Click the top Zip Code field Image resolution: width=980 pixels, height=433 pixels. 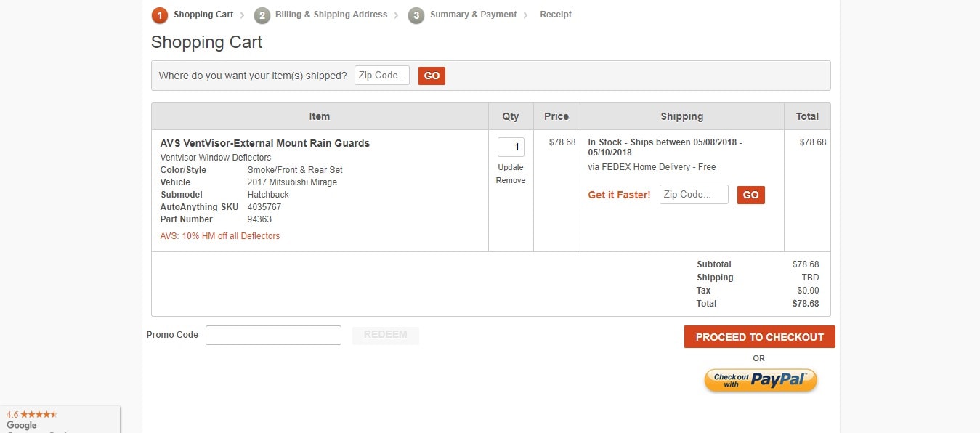382,76
